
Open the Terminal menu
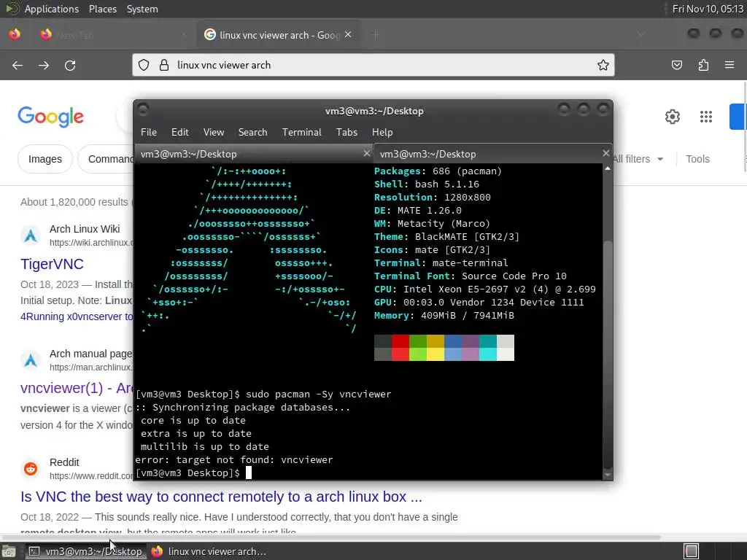pyautogui.click(x=301, y=133)
